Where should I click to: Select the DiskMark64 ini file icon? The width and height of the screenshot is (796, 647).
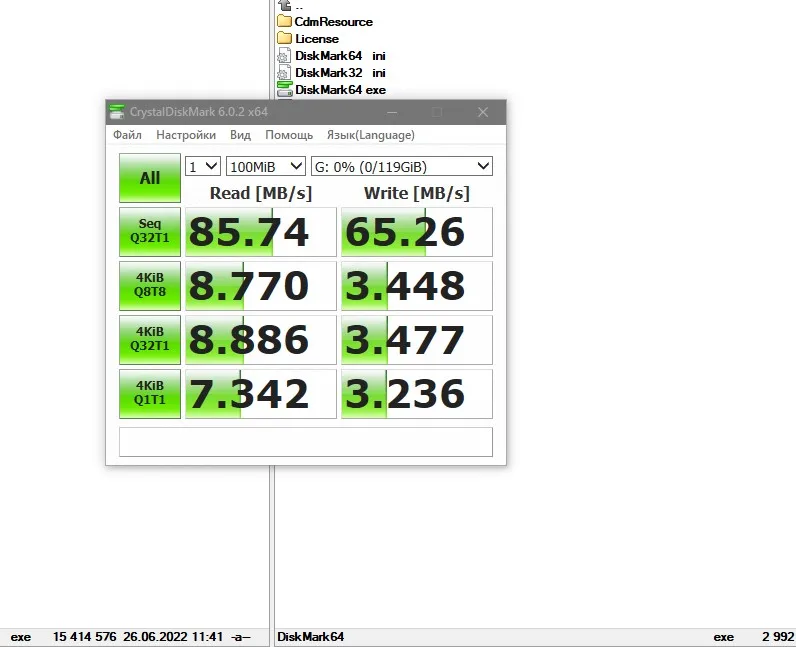[284, 55]
